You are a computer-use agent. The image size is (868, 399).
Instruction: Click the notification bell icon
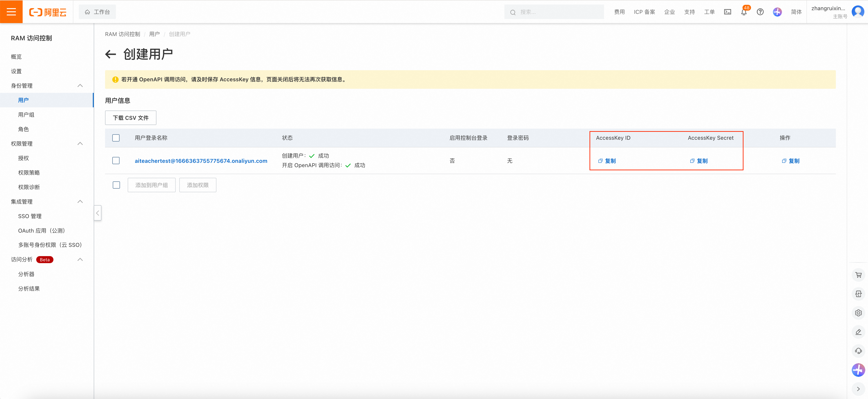[x=744, y=12]
